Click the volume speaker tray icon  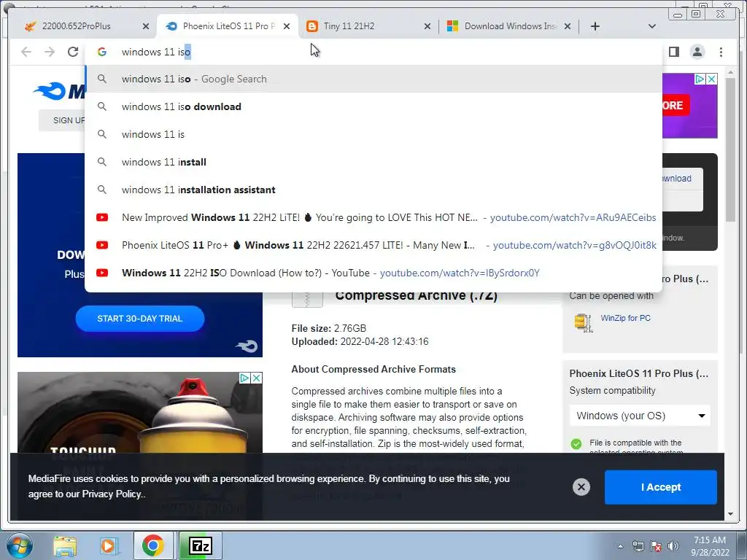coord(673,546)
